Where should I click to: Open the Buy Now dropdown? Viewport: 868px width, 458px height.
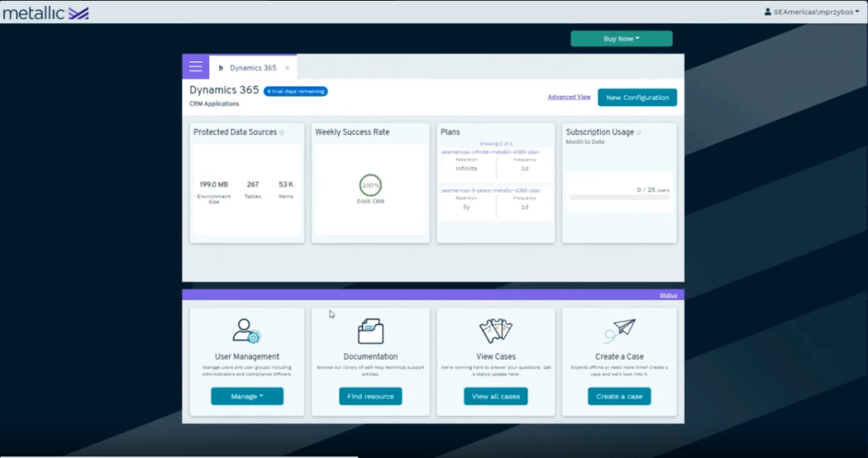click(621, 39)
